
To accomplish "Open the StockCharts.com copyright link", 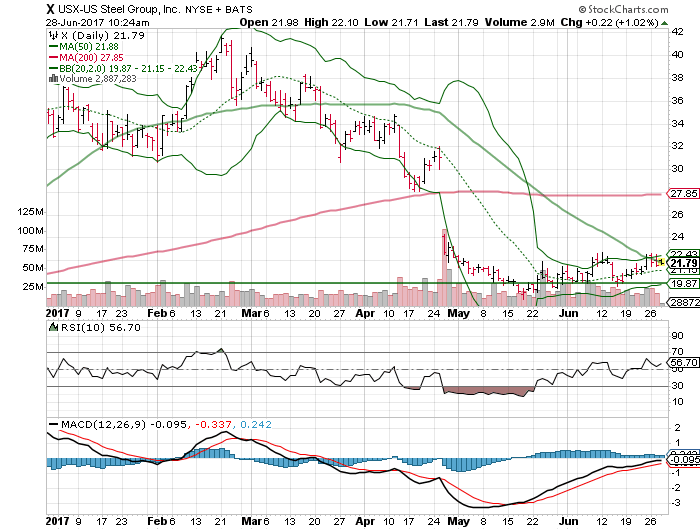I will tap(623, 9).
